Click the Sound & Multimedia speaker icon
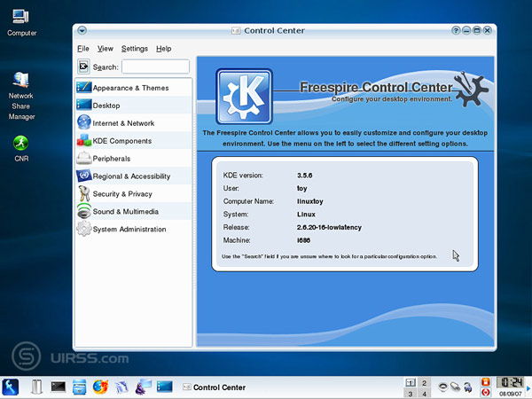 click(84, 212)
